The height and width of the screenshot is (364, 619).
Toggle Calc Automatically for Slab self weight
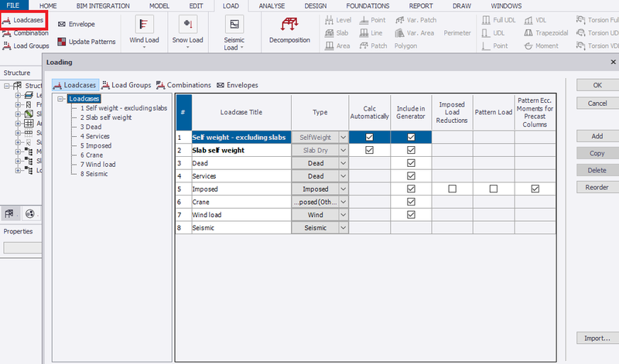370,150
